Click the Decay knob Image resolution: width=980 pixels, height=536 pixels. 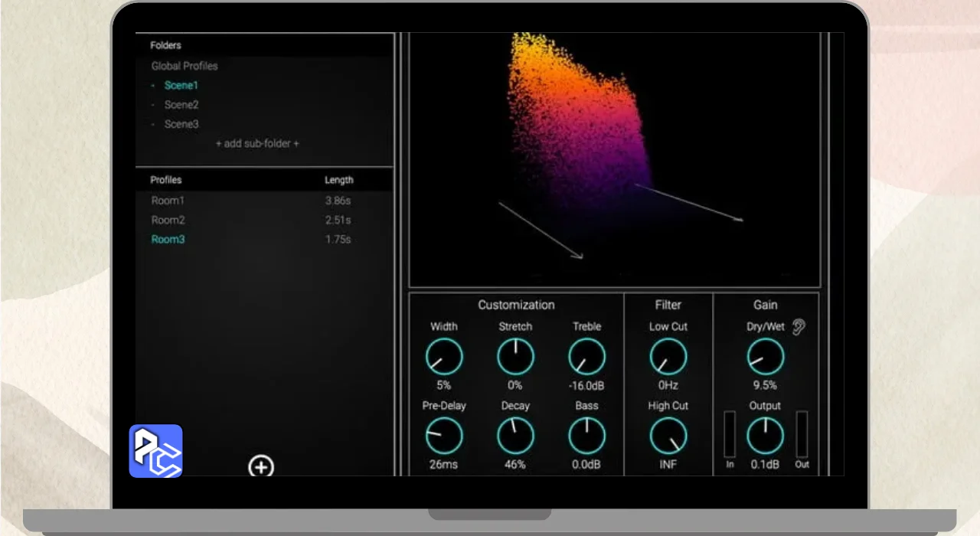(x=515, y=436)
